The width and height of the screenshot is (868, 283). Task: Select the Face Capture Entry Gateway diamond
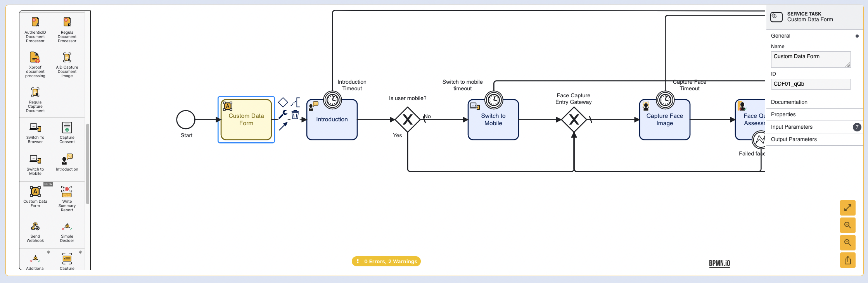click(x=574, y=120)
